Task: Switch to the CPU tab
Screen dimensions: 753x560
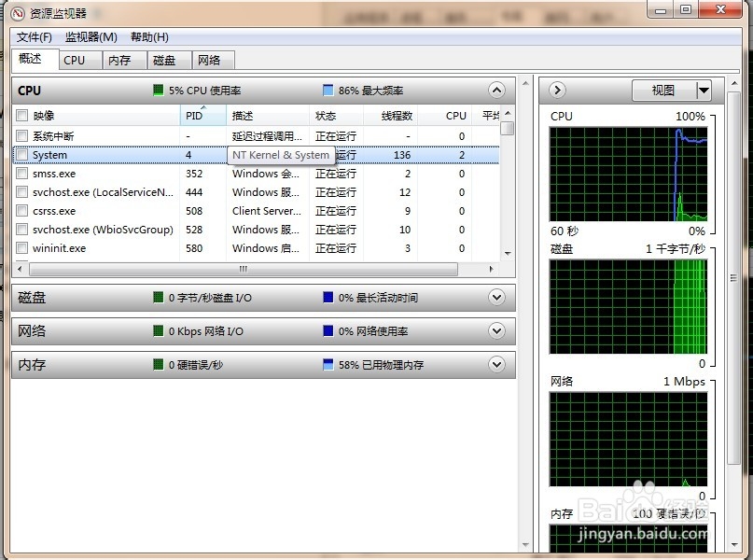Action: (78, 59)
